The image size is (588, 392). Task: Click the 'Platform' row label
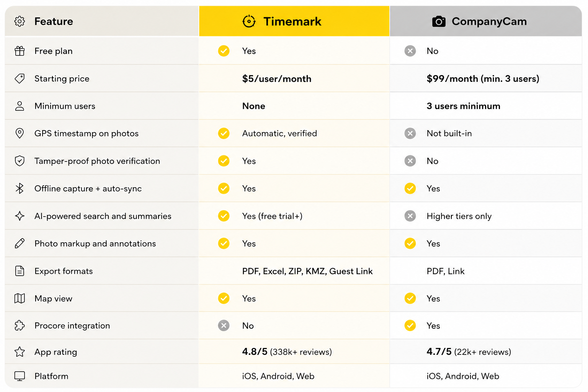[51, 376]
